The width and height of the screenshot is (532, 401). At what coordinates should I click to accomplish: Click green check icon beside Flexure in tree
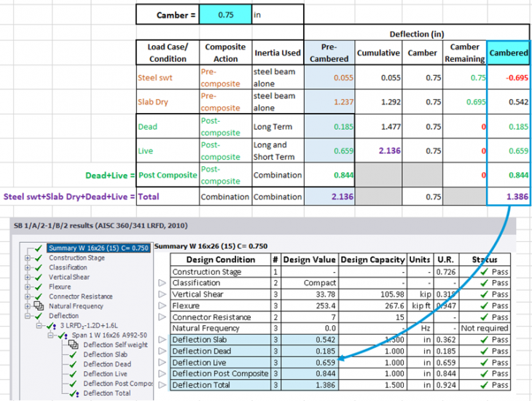39,287
